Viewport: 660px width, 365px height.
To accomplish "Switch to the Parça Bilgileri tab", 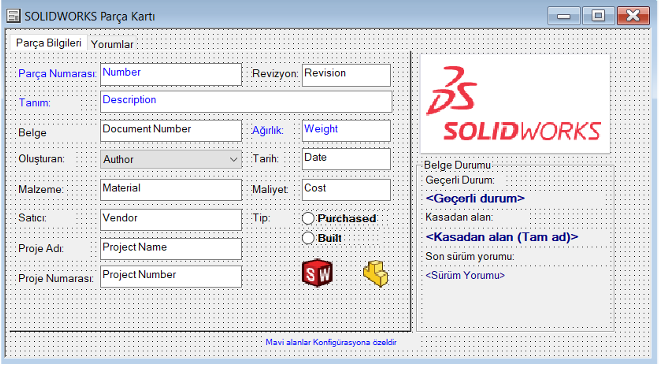I will [x=48, y=43].
